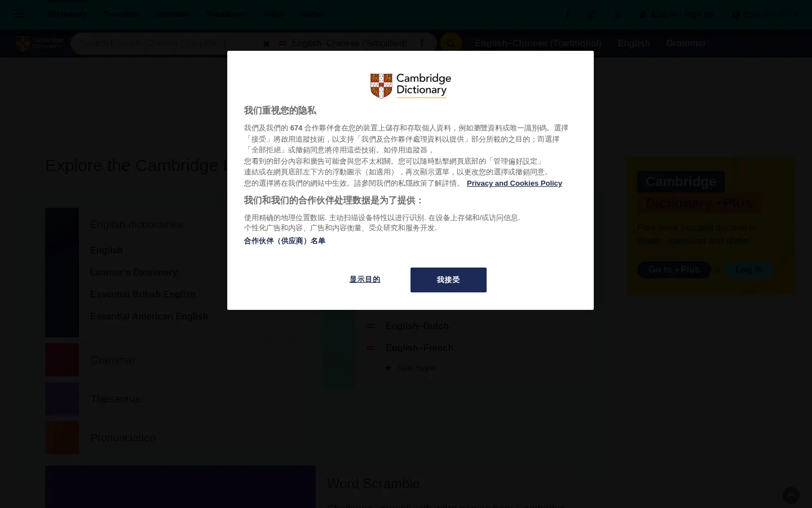Click the plus icon beside See more

[x=388, y=368]
